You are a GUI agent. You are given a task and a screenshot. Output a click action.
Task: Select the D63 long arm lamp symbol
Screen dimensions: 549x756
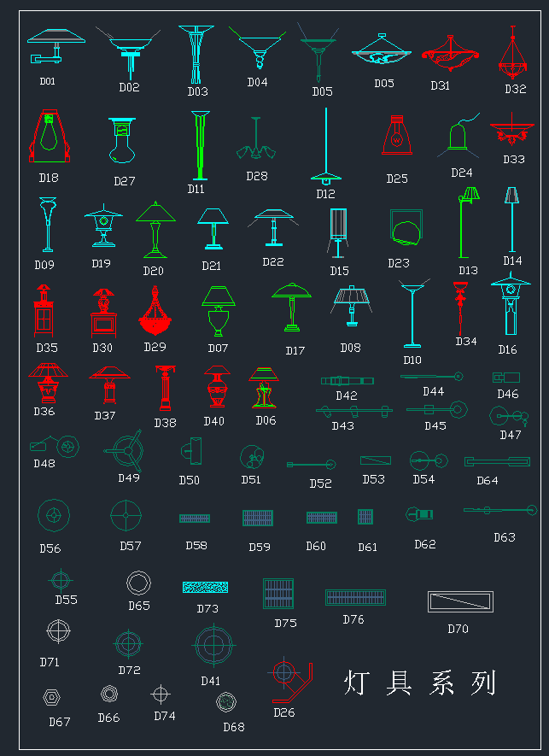pyautogui.click(x=500, y=511)
